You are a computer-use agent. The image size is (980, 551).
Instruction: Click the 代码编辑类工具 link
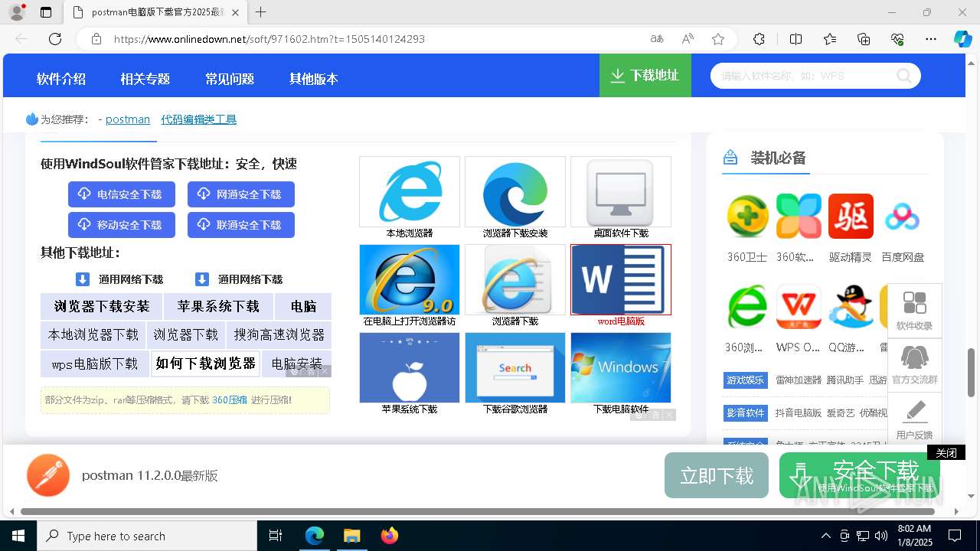click(199, 119)
